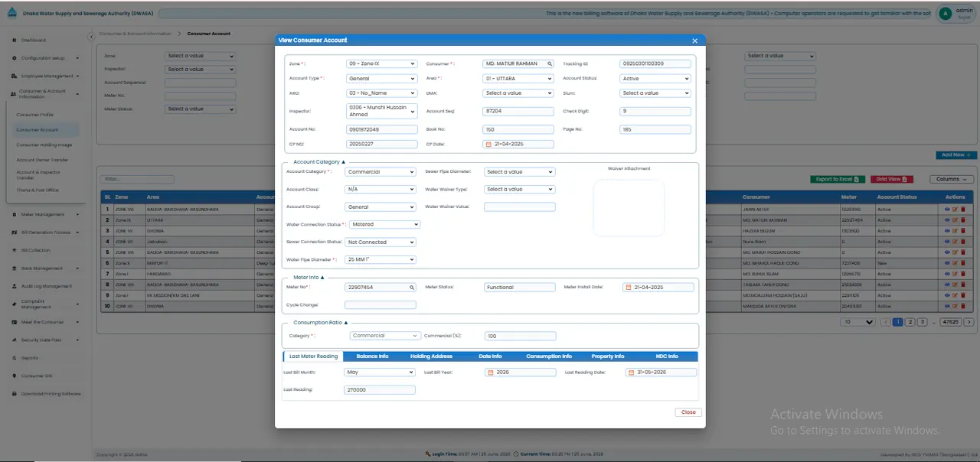Viewport: 980px width, 462px height.
Task: Click calendar icon in Meter Install Date field
Action: tap(628, 288)
